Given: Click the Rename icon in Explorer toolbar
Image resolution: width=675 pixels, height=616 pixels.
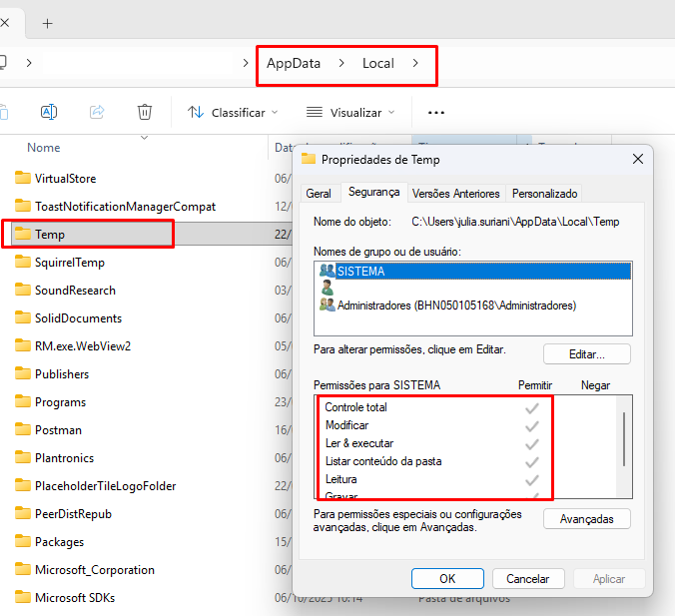Looking at the screenshot, I should coord(49,112).
